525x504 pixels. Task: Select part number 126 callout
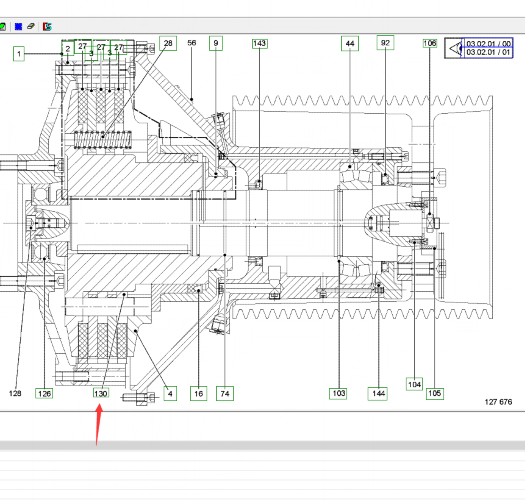[44, 393]
